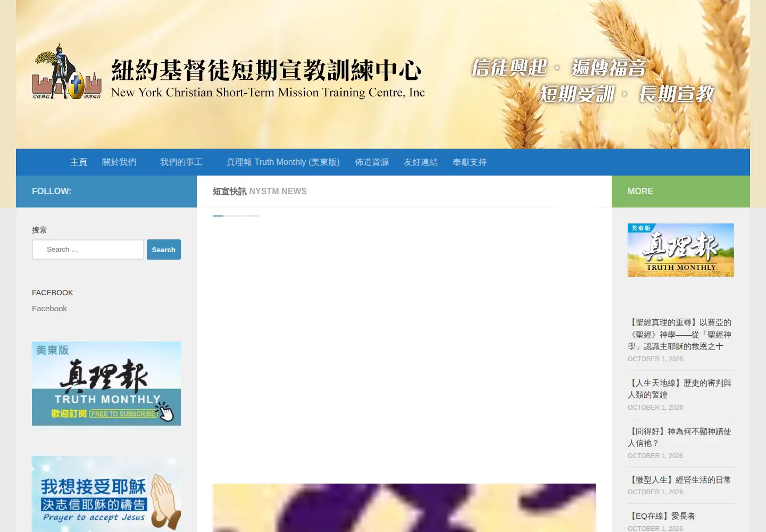
Task: Select the third slider pagination dash
Action: pyautogui.click(x=242, y=216)
